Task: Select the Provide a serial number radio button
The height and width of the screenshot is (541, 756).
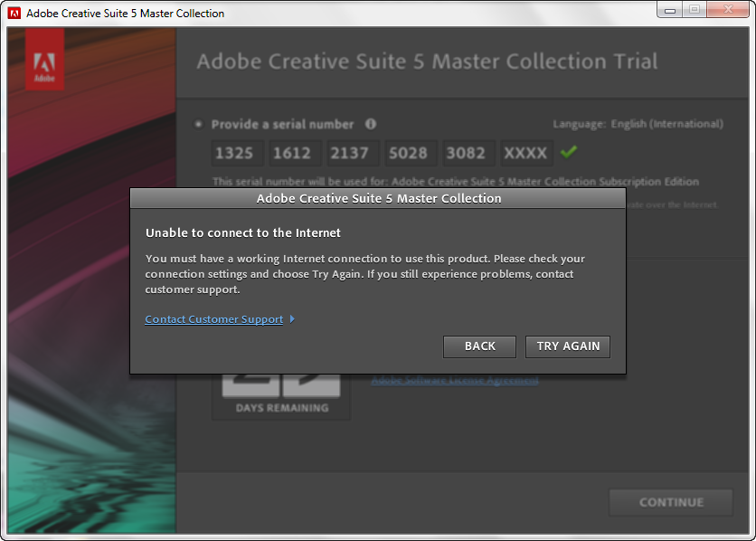Action: pos(198,124)
